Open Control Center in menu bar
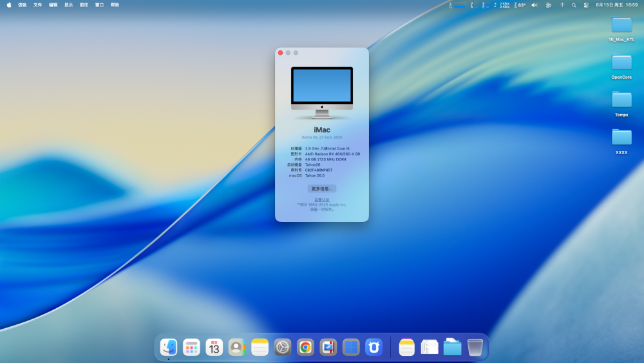This screenshot has width=644, height=363. [x=586, y=5]
